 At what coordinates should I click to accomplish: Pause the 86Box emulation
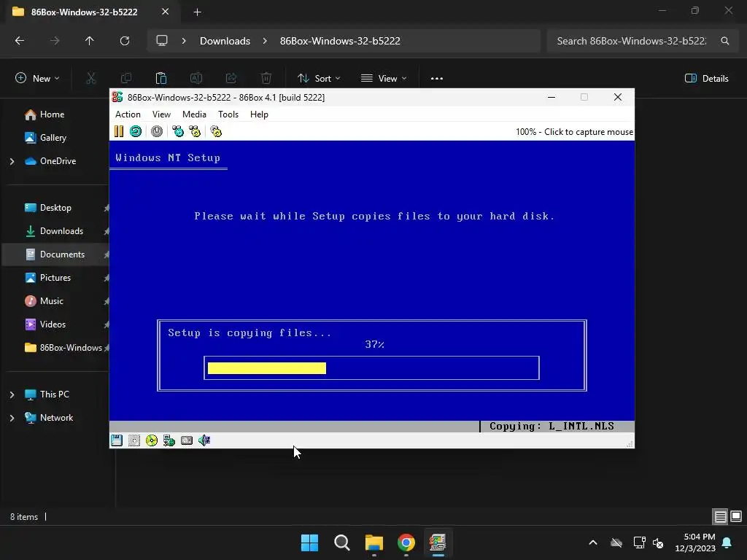[x=119, y=131]
